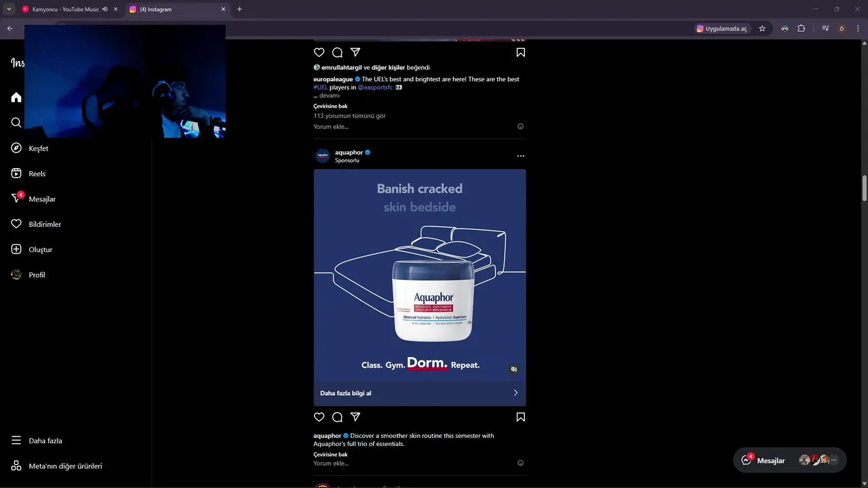Click Çevirisine bak under aquaphor post
The image size is (868, 488).
(330, 455)
